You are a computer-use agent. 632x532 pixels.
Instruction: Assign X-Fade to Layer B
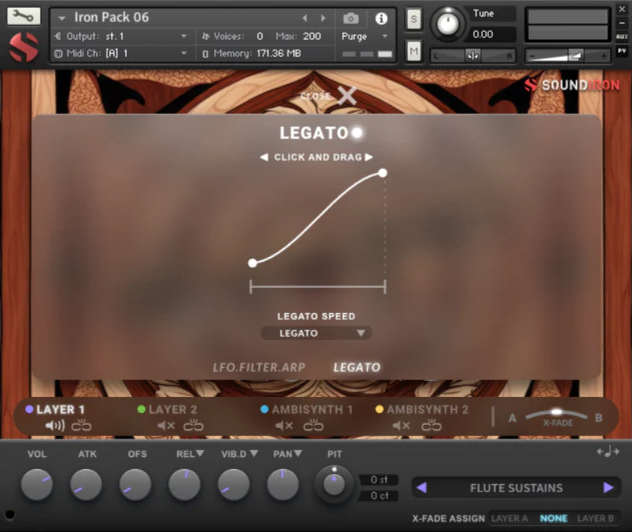[596, 519]
